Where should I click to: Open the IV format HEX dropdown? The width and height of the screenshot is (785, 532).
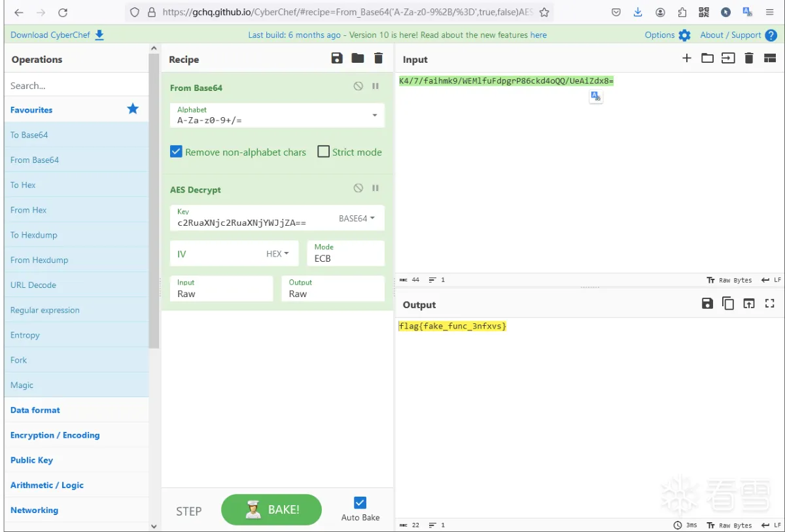pyautogui.click(x=277, y=254)
